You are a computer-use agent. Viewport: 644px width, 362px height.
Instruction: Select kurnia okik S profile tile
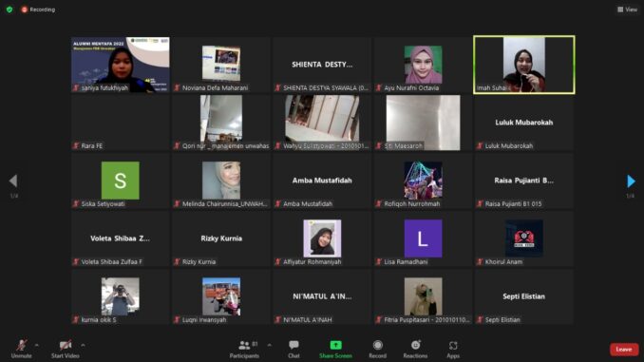[121, 296]
